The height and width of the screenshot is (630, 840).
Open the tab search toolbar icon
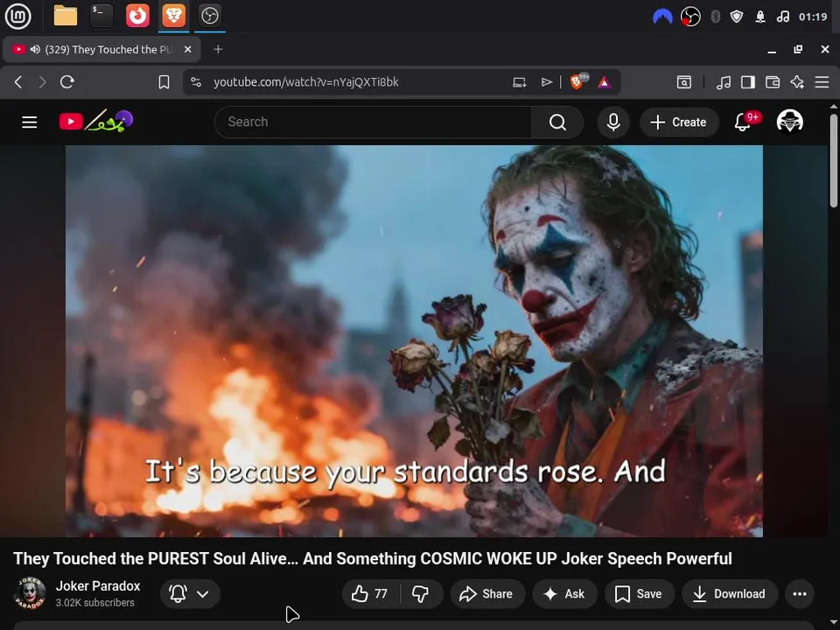click(x=684, y=82)
